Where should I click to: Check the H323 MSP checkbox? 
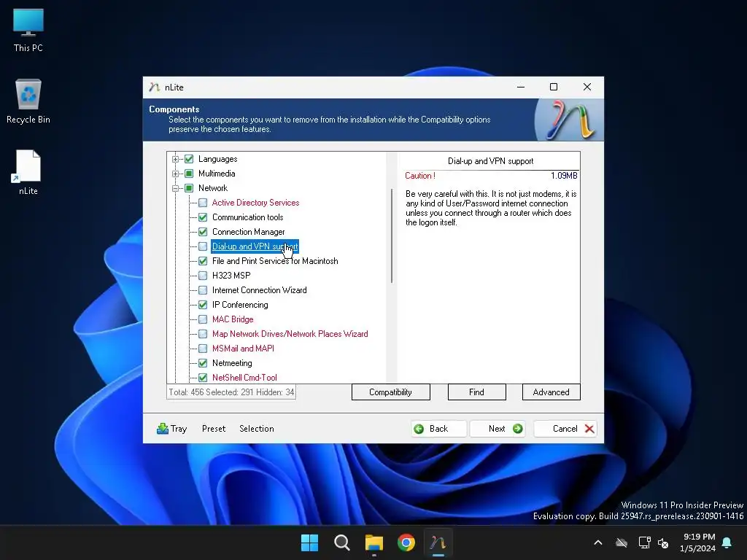203,276
